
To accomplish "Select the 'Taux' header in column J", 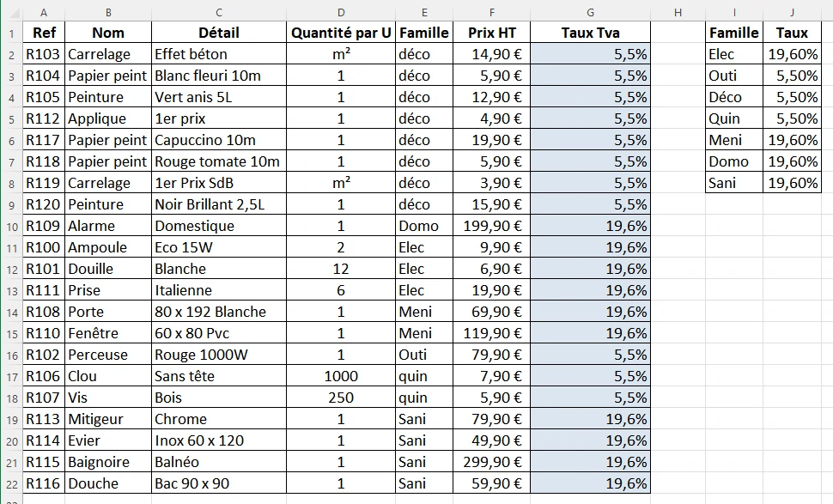I will point(791,33).
